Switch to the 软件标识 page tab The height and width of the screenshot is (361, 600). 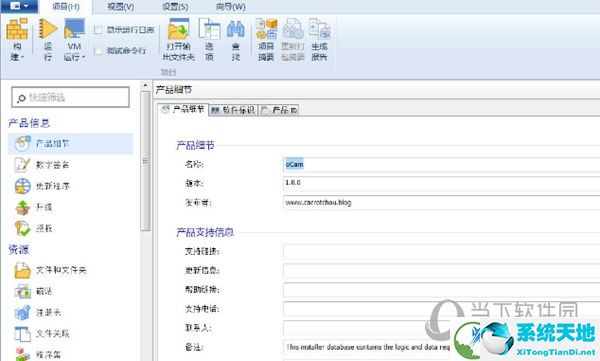click(x=233, y=110)
